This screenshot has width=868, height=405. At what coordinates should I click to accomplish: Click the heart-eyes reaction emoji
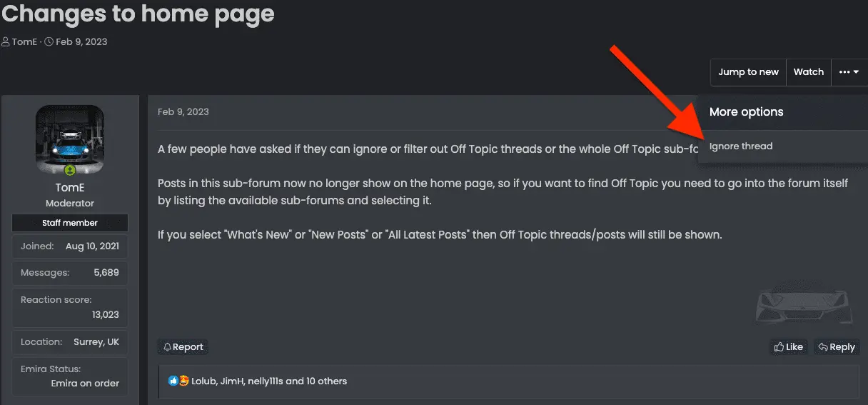coord(184,381)
